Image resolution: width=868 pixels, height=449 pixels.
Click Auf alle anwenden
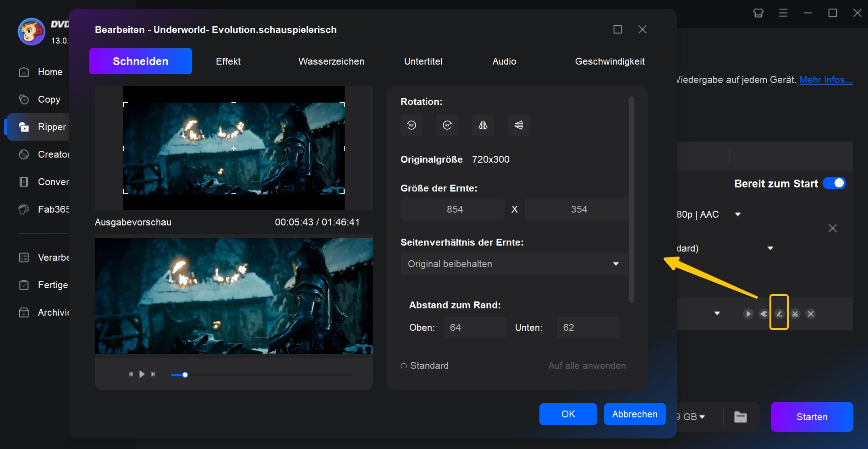click(587, 366)
